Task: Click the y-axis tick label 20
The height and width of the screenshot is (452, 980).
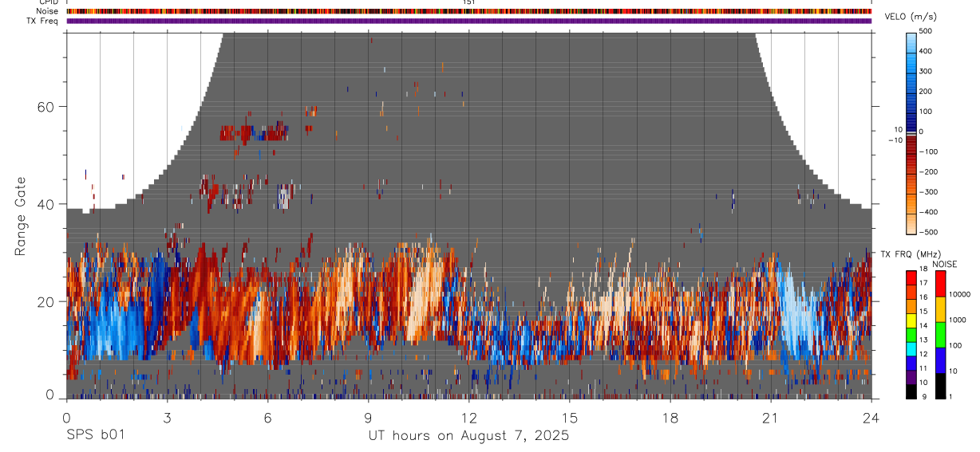Action: tap(45, 301)
